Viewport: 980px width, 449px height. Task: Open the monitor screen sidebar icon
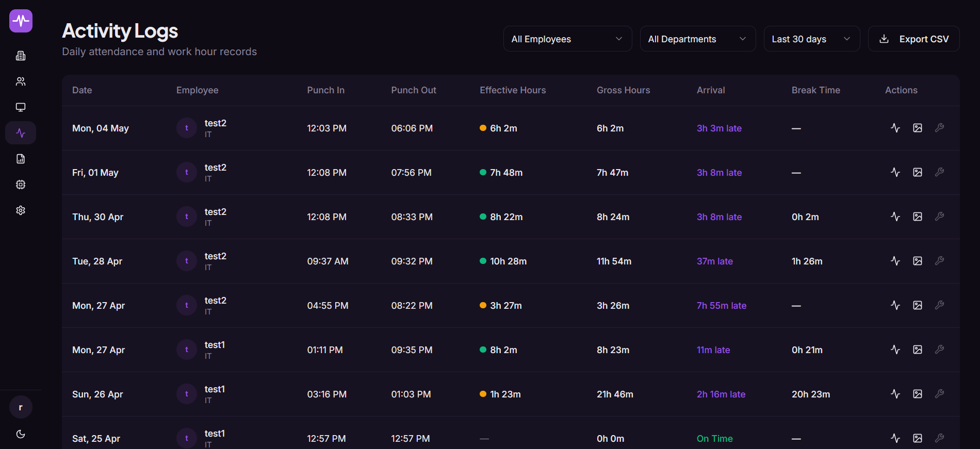pos(21,107)
